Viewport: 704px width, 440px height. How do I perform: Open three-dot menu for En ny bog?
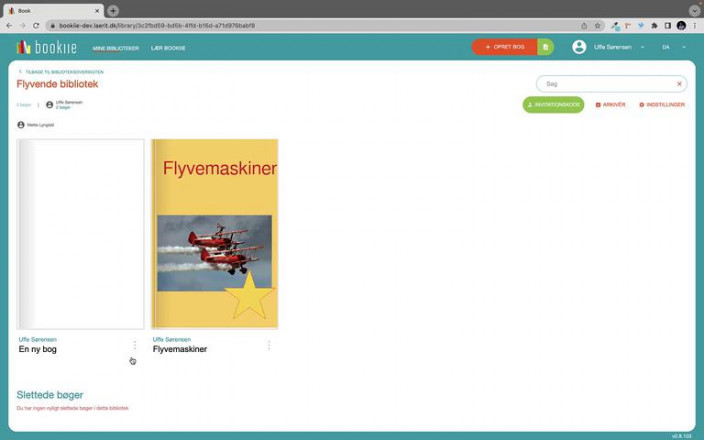(x=135, y=345)
